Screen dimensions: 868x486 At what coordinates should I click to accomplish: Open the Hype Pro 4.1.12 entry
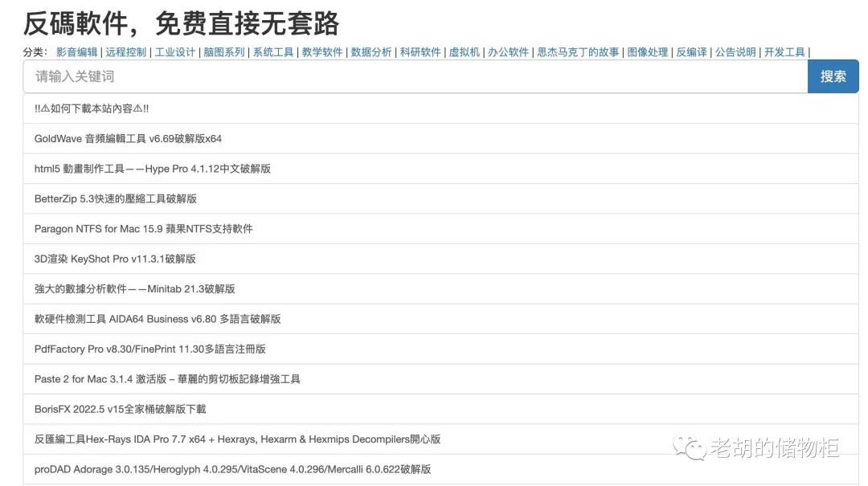440,169
